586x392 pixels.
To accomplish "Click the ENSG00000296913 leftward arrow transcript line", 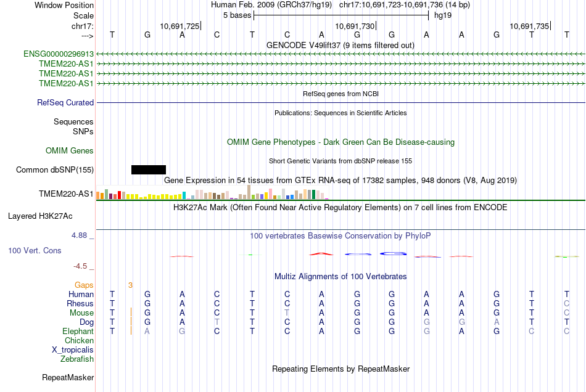I will (340, 54).
